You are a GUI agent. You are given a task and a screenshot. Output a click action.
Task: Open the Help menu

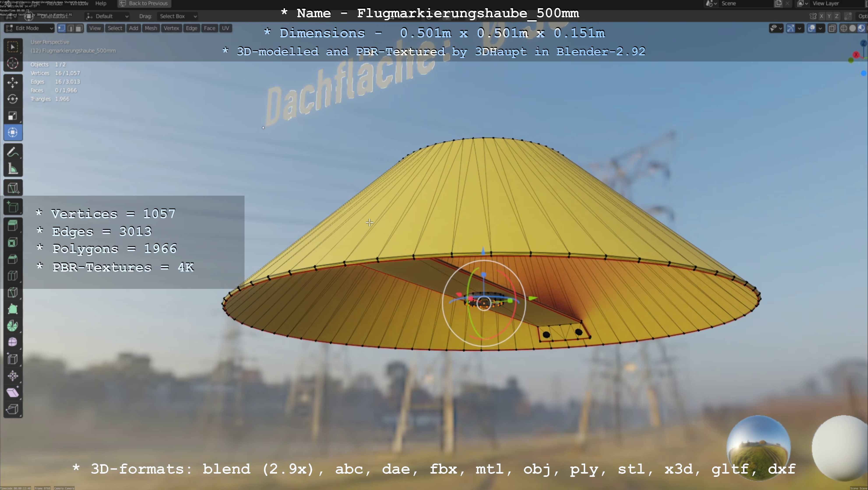101,3
